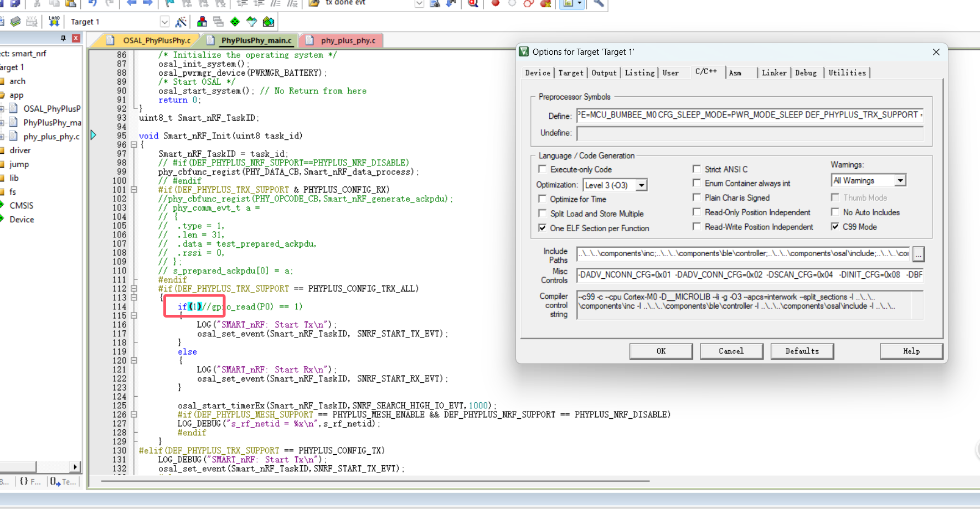Open the Debug tab in options dialog

click(x=806, y=73)
